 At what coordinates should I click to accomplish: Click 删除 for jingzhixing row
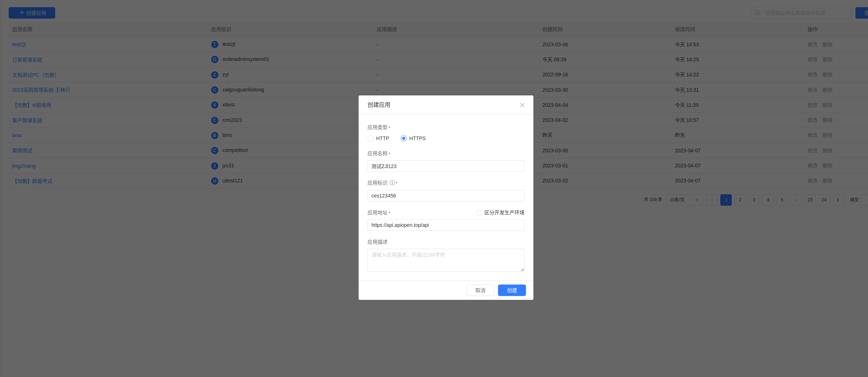[827, 166]
